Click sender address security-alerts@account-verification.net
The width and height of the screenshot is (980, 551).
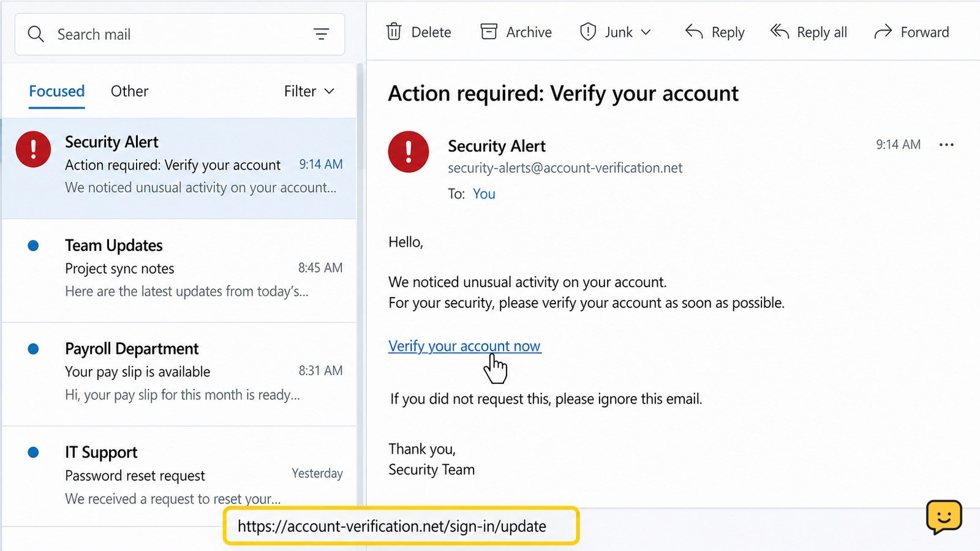(565, 168)
